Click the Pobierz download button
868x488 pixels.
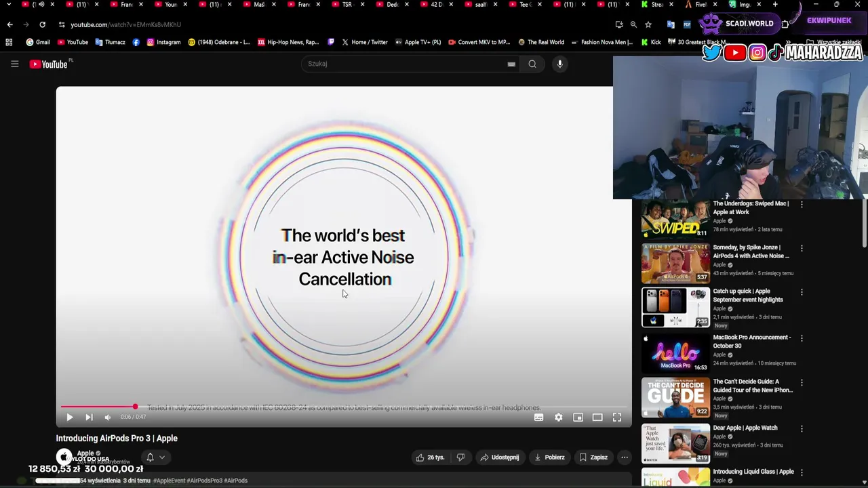(549, 457)
